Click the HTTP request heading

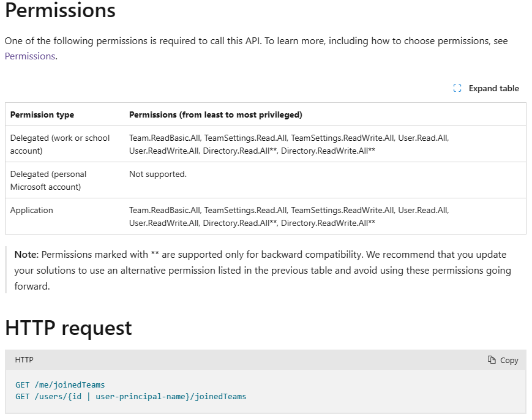(69, 328)
